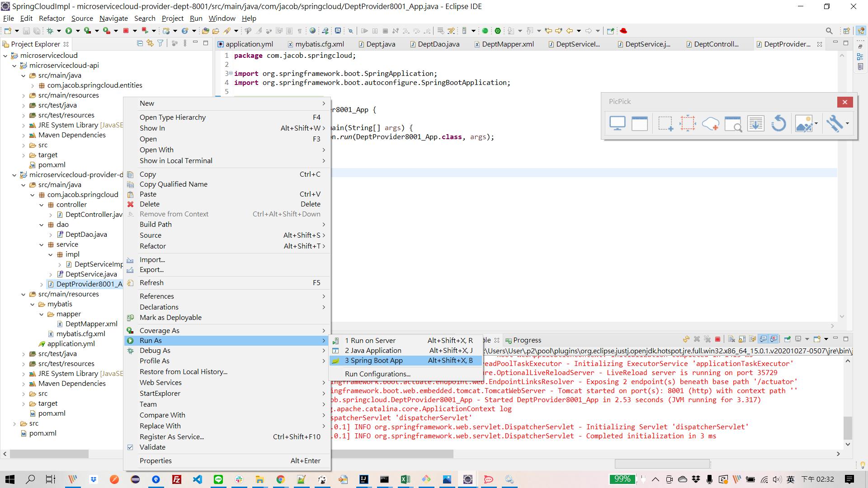This screenshot has width=868, height=488.
Task: Open Excel from the taskbar
Action: pos(405,479)
